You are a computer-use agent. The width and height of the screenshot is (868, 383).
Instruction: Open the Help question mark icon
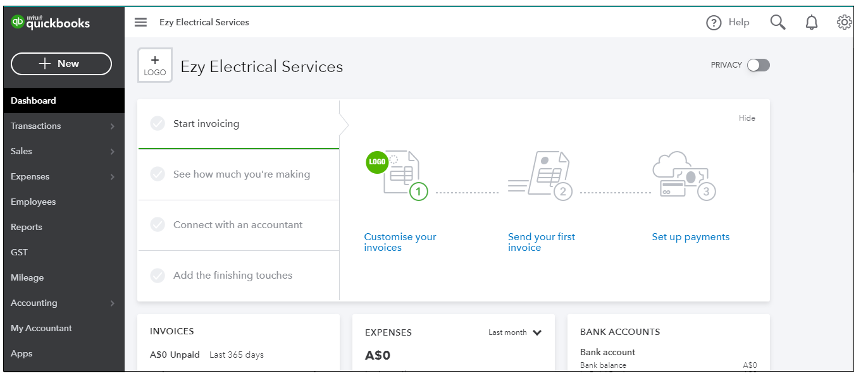714,23
